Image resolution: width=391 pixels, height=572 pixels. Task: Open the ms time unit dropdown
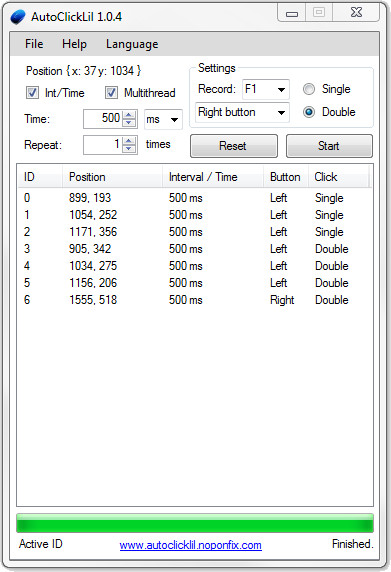(163, 119)
